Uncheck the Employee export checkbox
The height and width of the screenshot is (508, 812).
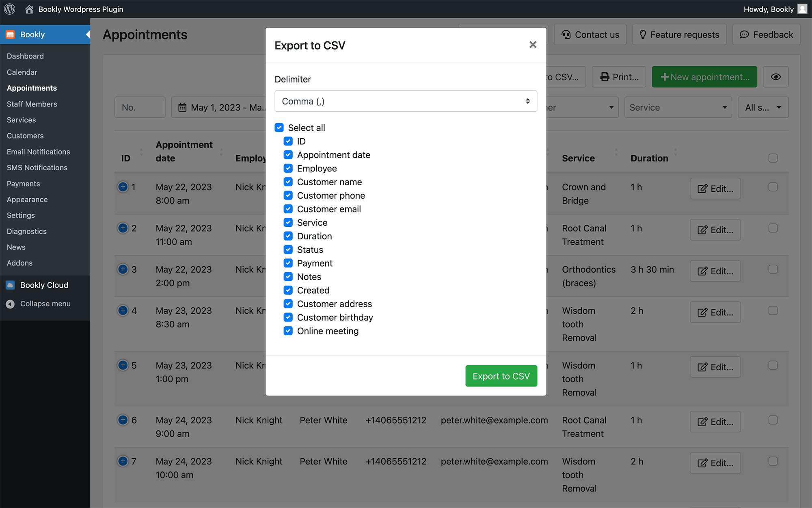click(x=288, y=168)
